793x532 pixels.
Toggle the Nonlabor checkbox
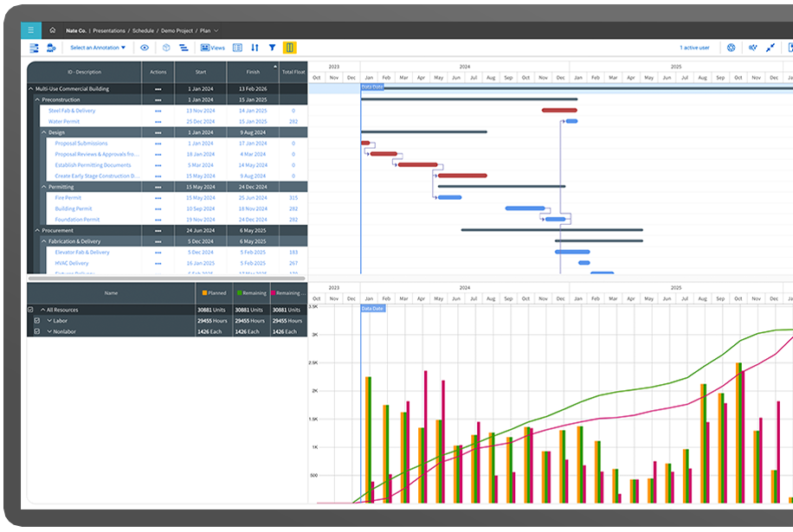(37, 331)
